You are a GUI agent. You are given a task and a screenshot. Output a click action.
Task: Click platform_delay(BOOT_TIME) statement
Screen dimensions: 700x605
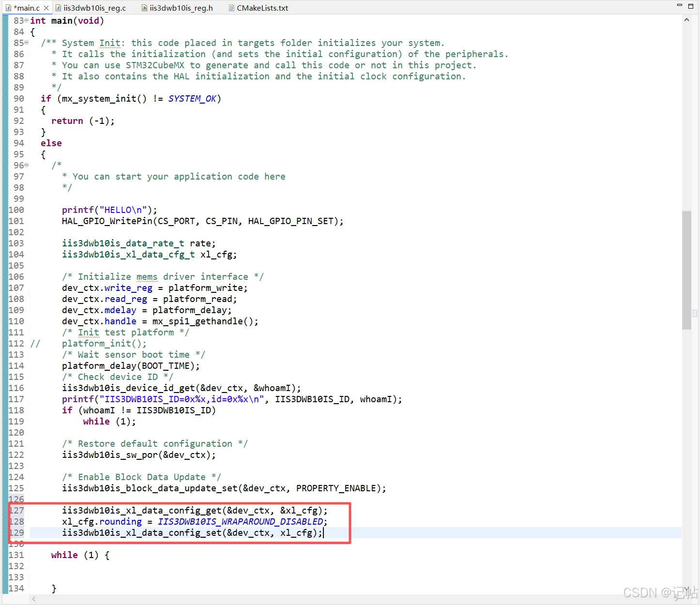tap(131, 366)
